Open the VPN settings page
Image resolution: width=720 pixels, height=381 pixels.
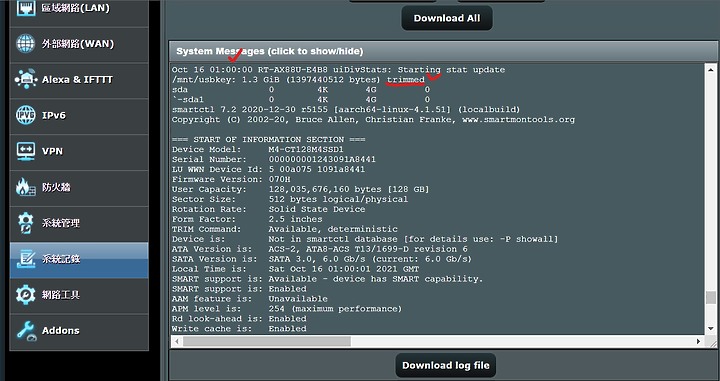(x=79, y=151)
